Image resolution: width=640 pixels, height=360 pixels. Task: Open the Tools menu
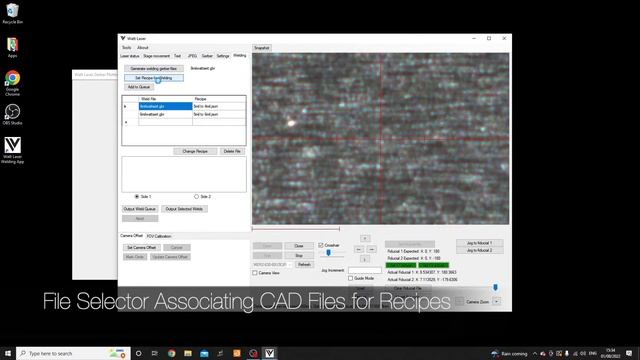[127, 47]
